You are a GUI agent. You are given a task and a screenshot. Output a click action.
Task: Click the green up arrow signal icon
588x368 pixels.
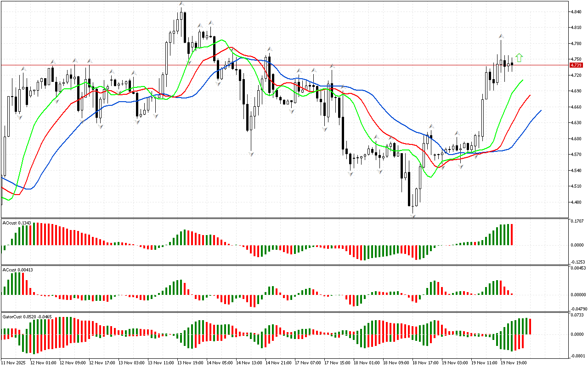[x=519, y=57]
